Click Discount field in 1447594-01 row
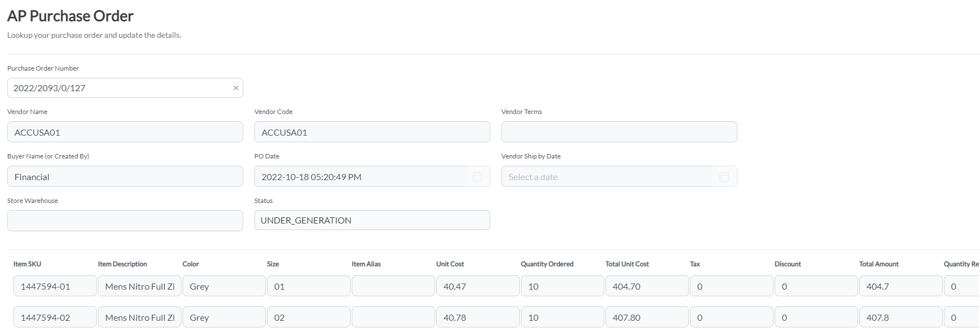Screen dimensions: 980x333 coord(816,286)
